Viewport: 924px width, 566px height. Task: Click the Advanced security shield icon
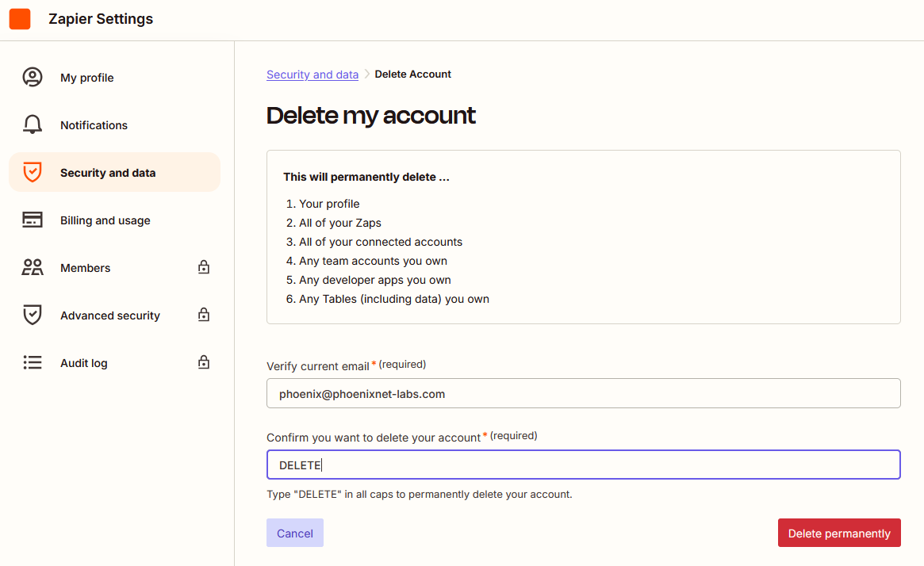[32, 316]
